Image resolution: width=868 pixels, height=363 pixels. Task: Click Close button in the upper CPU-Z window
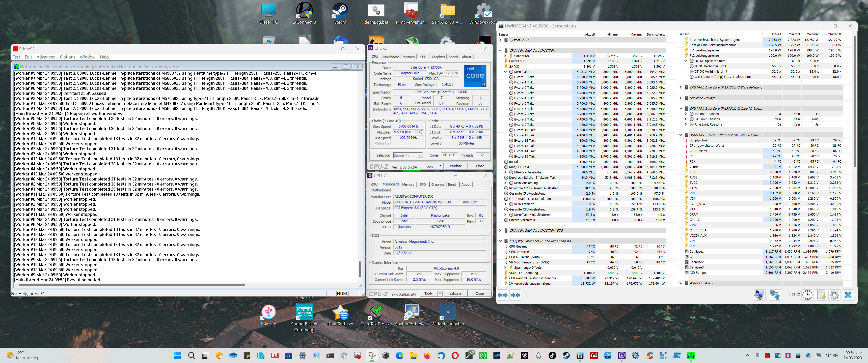click(480, 166)
